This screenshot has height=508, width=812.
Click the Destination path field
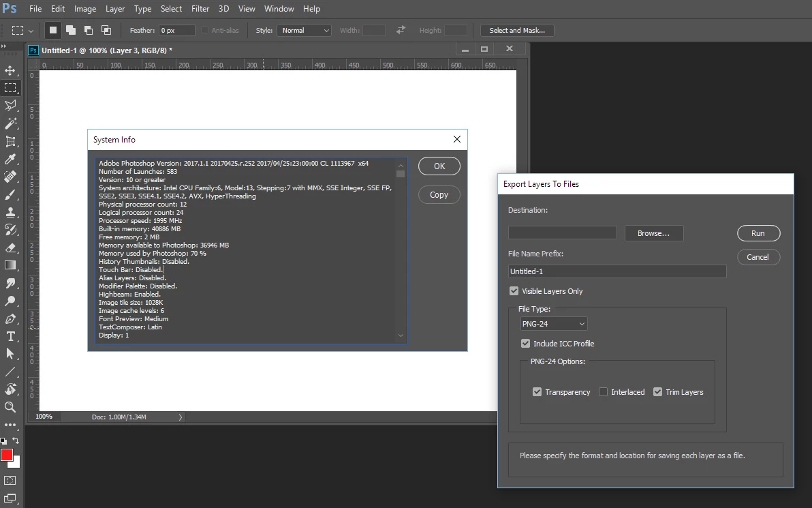coord(563,233)
